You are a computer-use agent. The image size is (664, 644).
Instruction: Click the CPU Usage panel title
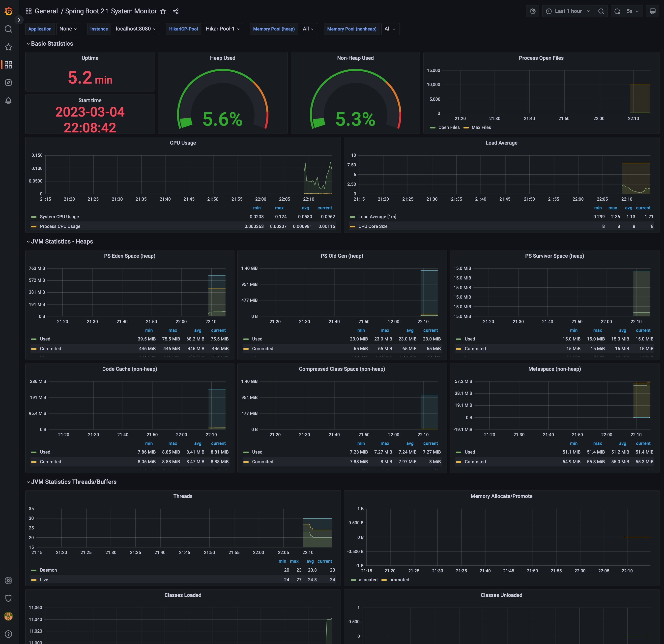point(183,143)
